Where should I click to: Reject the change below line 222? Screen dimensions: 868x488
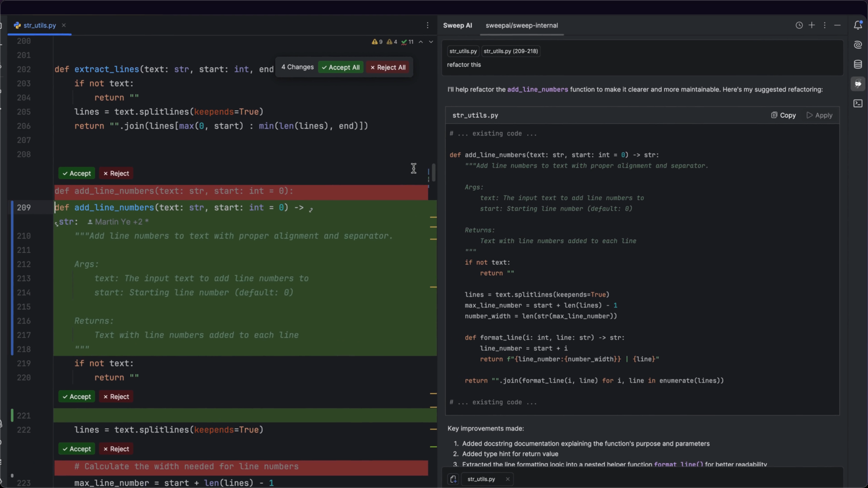(x=116, y=449)
